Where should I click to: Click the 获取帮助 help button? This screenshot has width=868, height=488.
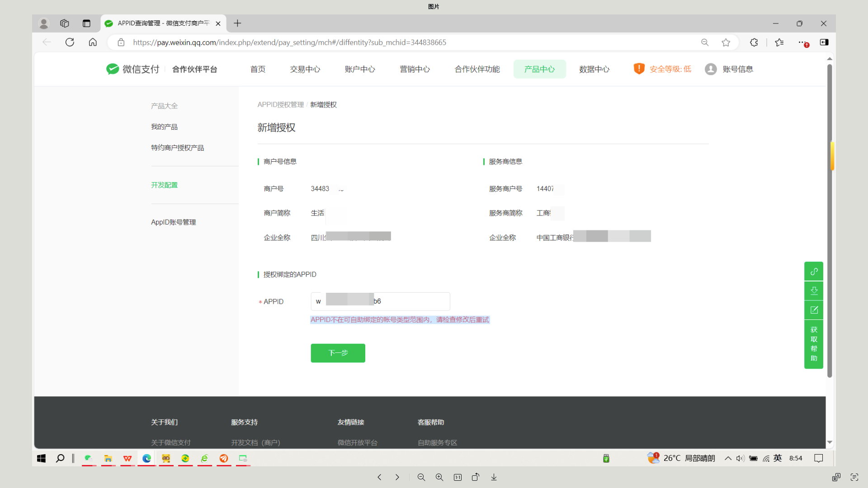tap(814, 344)
